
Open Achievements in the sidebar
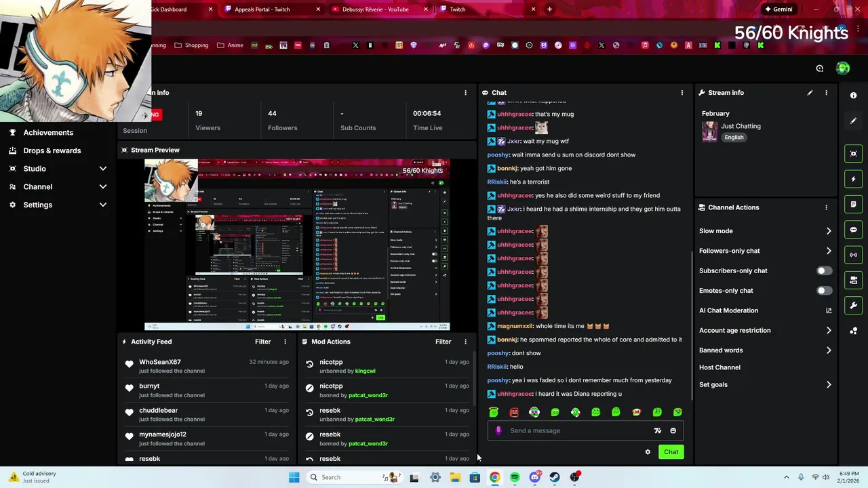point(48,133)
